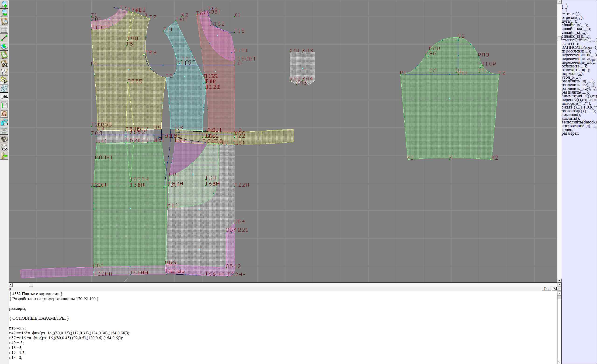Viewport: 597px width, 364px height.
Task: Click the woman portrait icon
Action: tap(4, 114)
